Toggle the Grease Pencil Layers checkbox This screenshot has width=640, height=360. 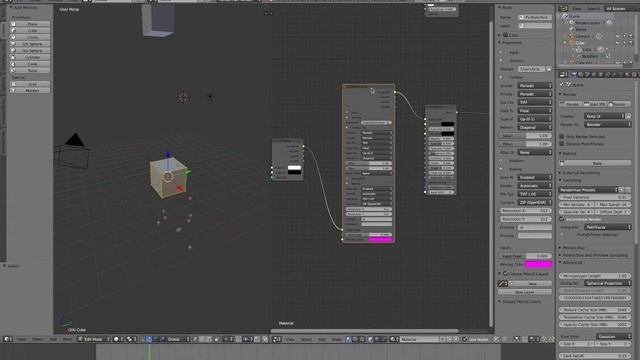tap(505, 274)
